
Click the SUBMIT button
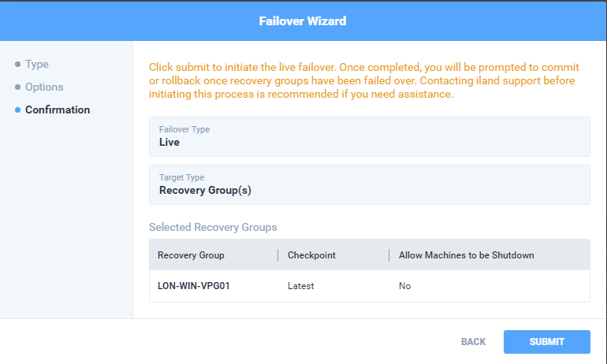coord(546,342)
